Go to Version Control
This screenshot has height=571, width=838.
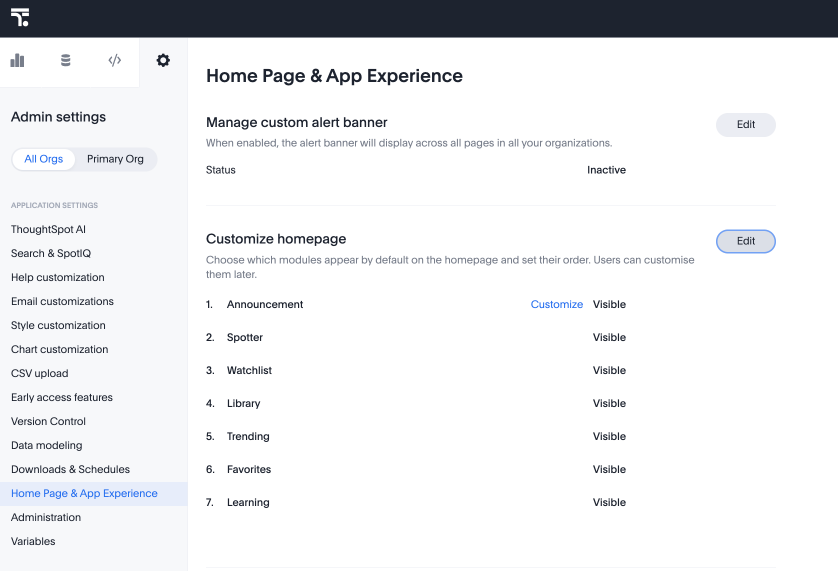[x=48, y=422]
